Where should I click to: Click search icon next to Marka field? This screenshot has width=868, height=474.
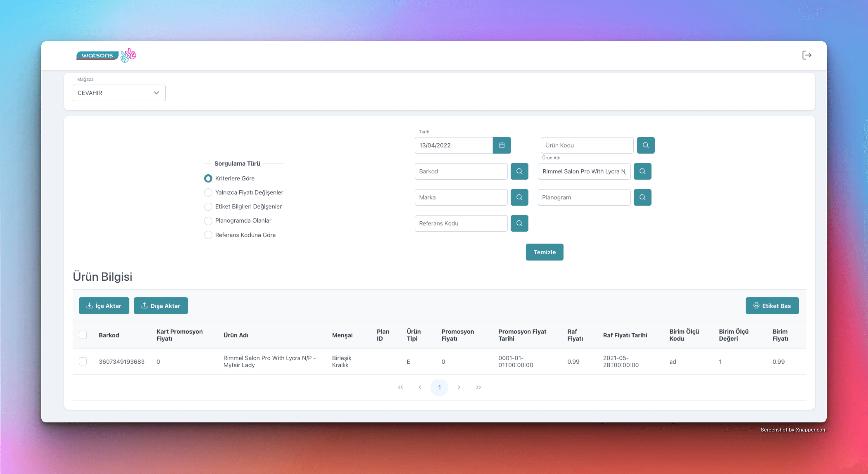pyautogui.click(x=519, y=197)
